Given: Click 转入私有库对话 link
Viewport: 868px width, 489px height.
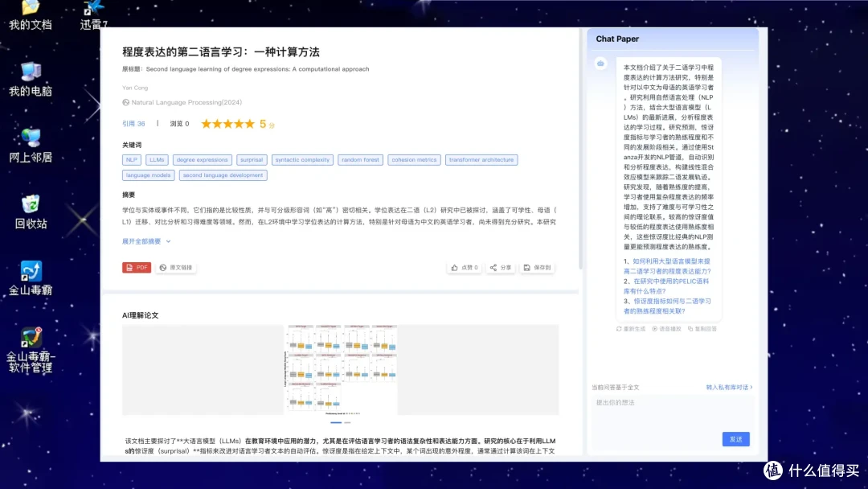Looking at the screenshot, I should coord(729,388).
